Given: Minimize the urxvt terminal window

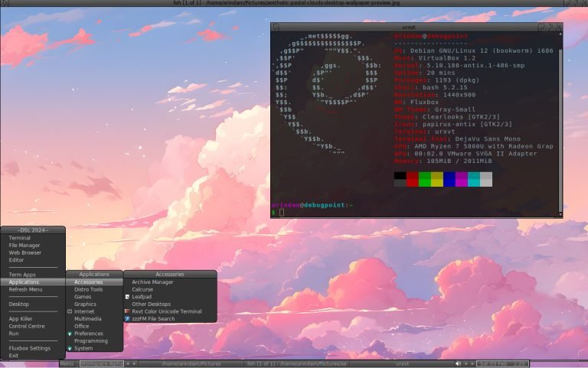Looking at the screenshot, I should 541,27.
